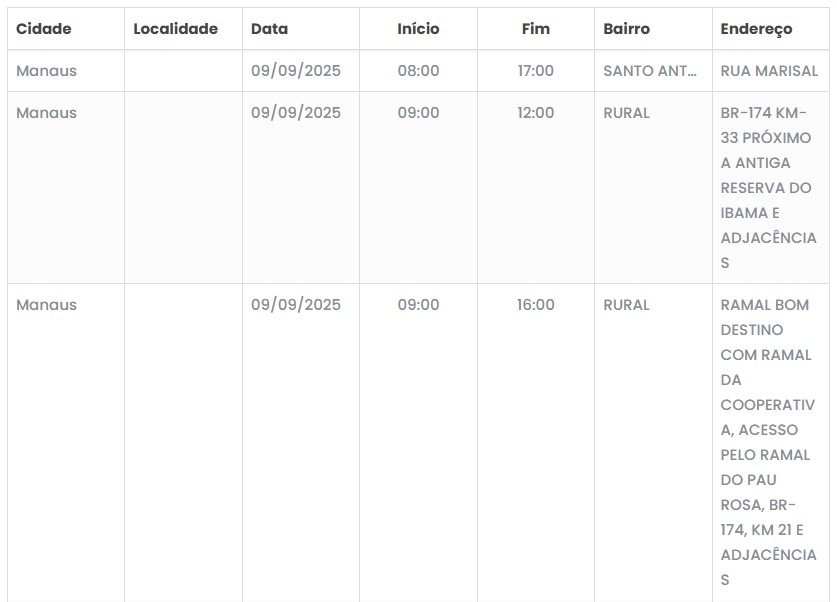Viewport: 837px width, 602px height.
Task: Select the Bairro column header
Action: (x=626, y=29)
